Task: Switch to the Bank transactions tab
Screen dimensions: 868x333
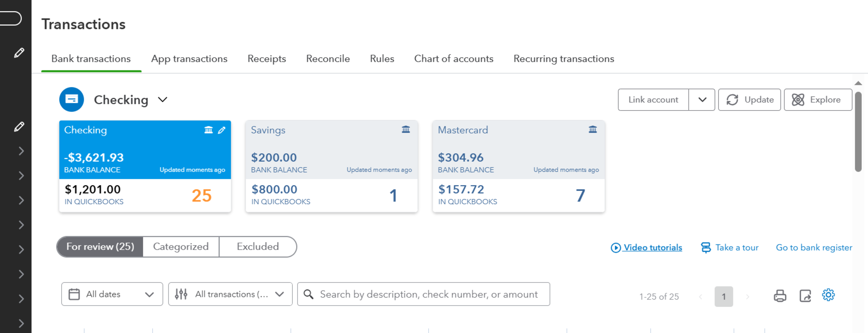Action: (x=91, y=59)
